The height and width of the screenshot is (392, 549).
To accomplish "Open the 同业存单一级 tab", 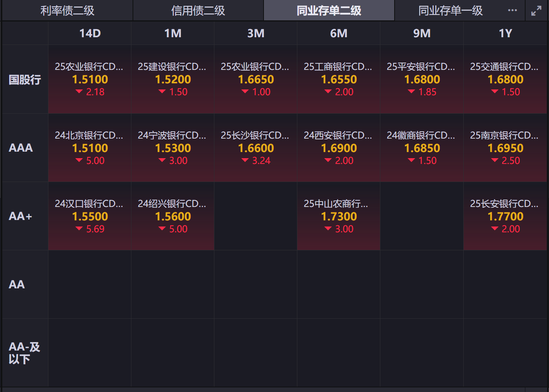I will point(450,10).
